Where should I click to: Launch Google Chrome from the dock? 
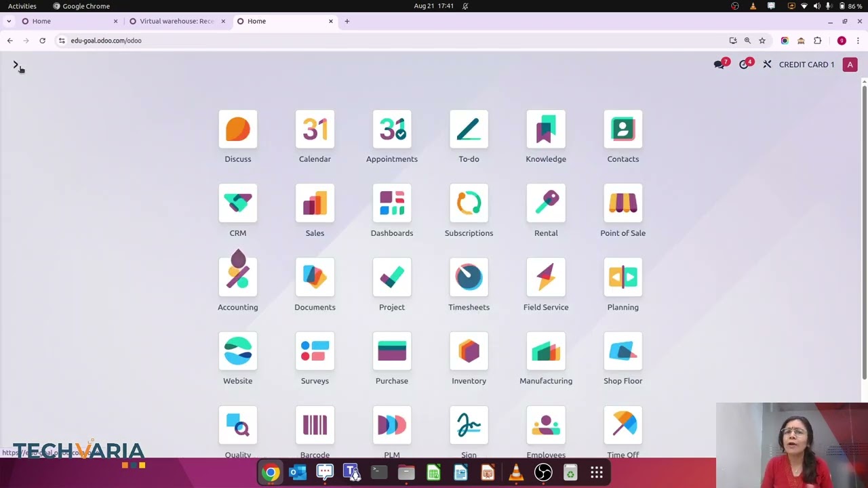pos(271,472)
